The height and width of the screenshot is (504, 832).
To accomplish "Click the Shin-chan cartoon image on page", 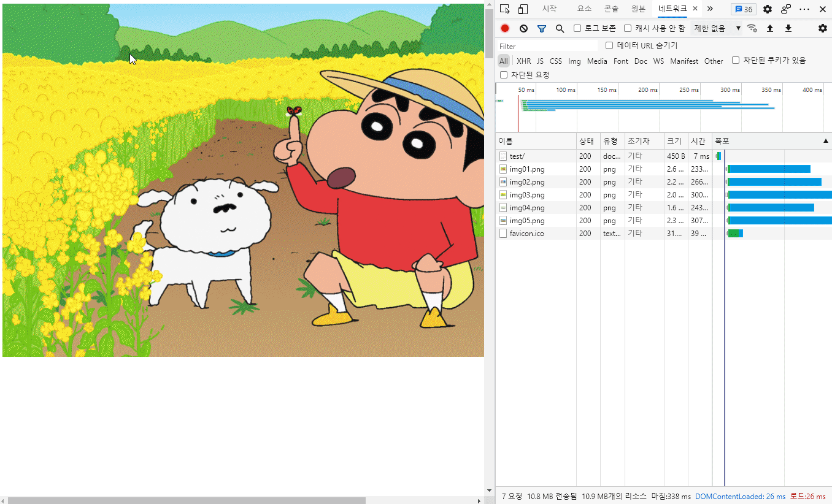I will 243,180.
